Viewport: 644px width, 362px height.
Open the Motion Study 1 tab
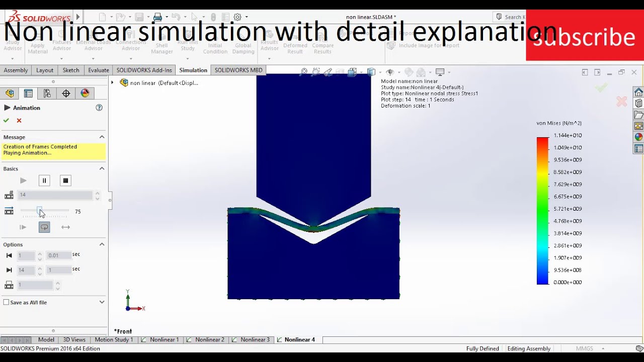coord(114,340)
